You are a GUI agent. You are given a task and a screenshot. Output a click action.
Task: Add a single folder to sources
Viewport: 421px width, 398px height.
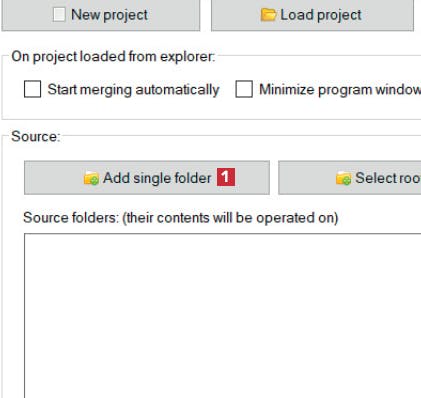coord(147,178)
